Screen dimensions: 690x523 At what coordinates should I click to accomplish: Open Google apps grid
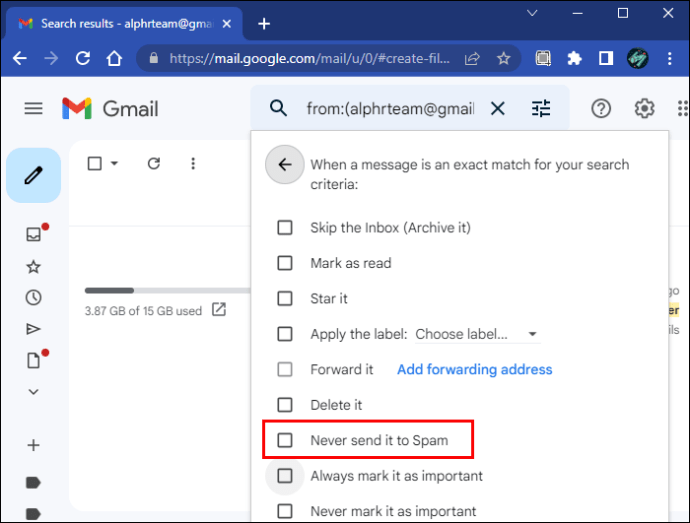[683, 108]
